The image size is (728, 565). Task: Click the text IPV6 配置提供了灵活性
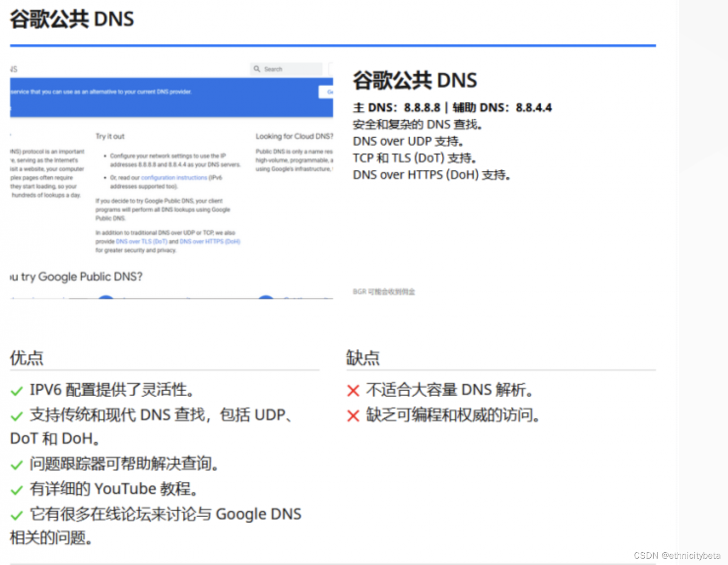(112, 390)
